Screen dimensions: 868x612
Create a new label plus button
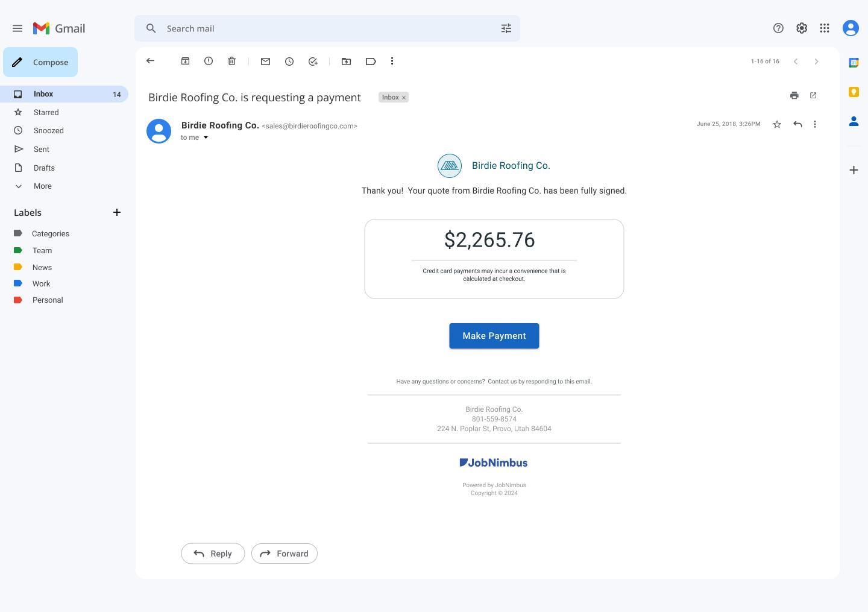tap(117, 212)
